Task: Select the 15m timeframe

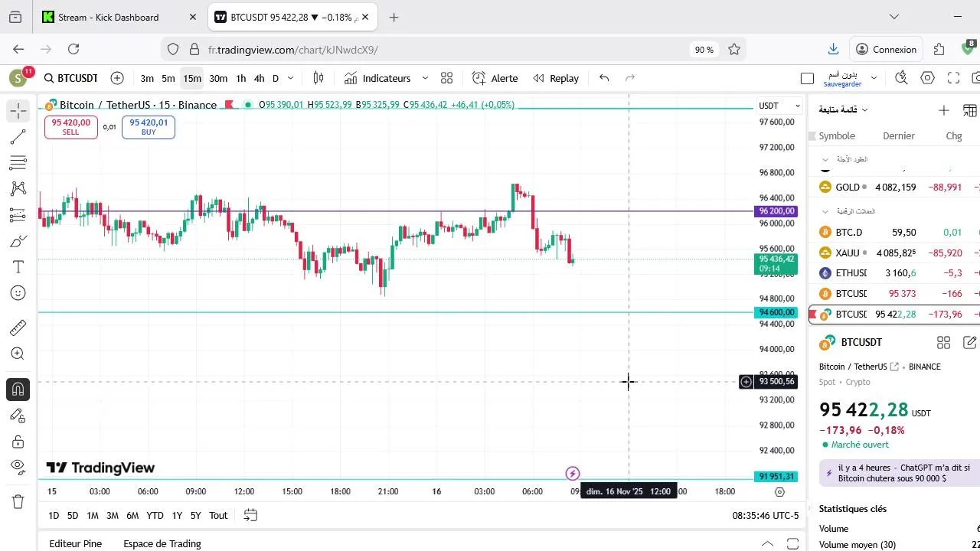Action: pyautogui.click(x=192, y=78)
